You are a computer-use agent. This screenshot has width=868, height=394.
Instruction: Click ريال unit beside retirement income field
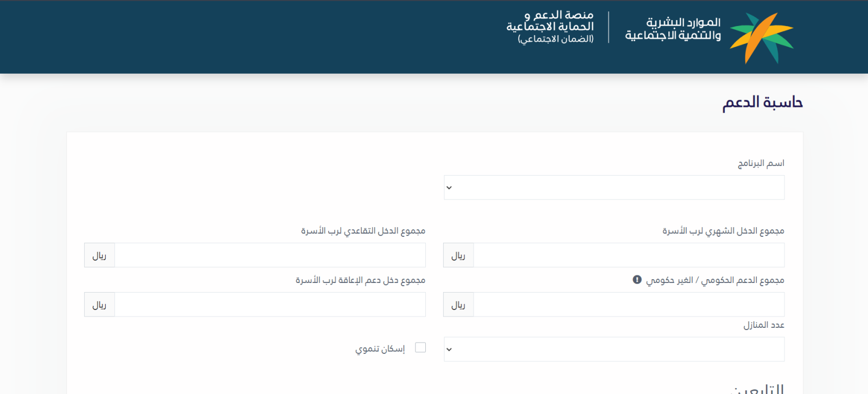99,255
